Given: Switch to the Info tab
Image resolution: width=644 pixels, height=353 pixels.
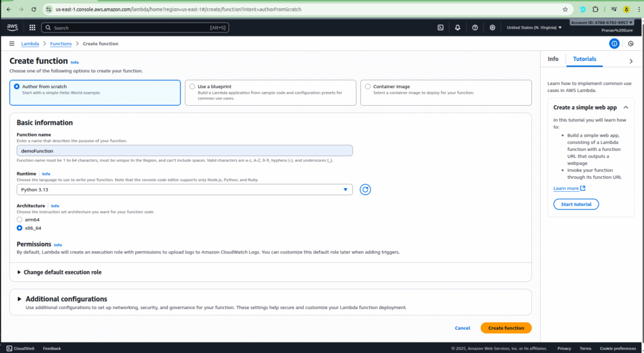Looking at the screenshot, I should point(553,59).
